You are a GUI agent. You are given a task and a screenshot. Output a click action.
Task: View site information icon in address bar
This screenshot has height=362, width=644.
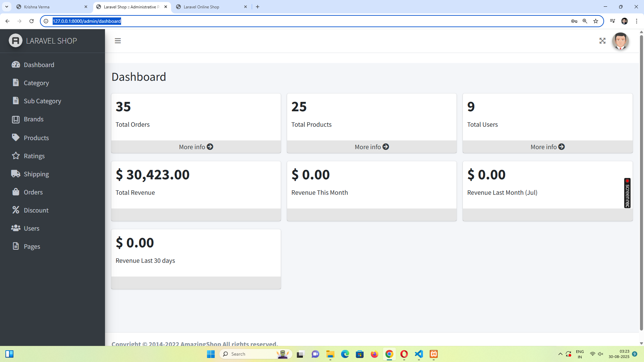click(x=46, y=21)
